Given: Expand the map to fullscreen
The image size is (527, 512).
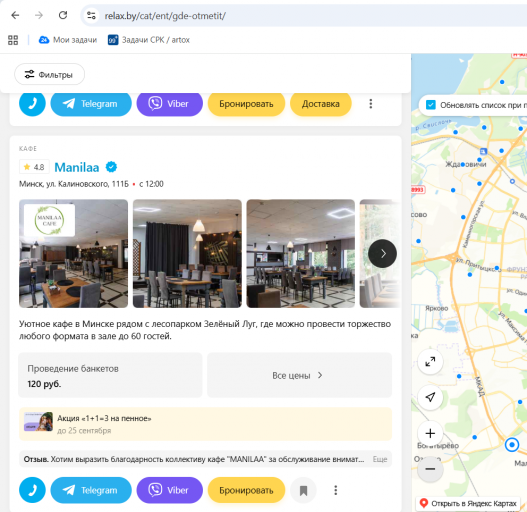Looking at the screenshot, I should pos(430,361).
